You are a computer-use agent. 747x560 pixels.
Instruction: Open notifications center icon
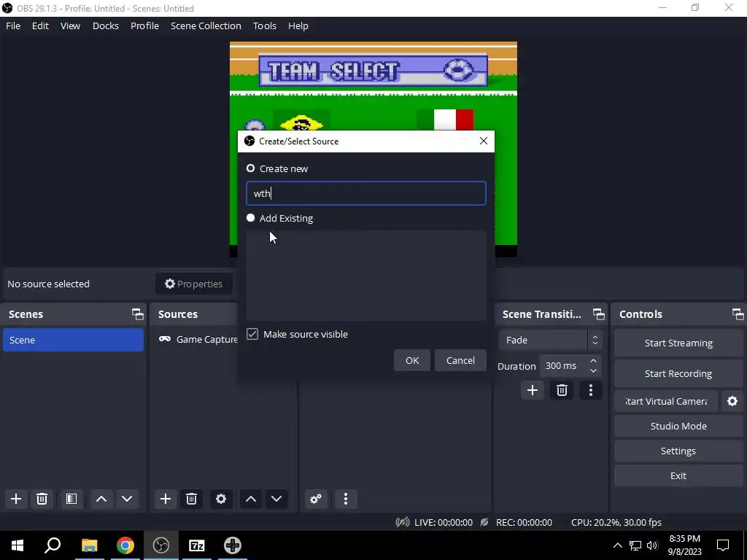coord(723,545)
